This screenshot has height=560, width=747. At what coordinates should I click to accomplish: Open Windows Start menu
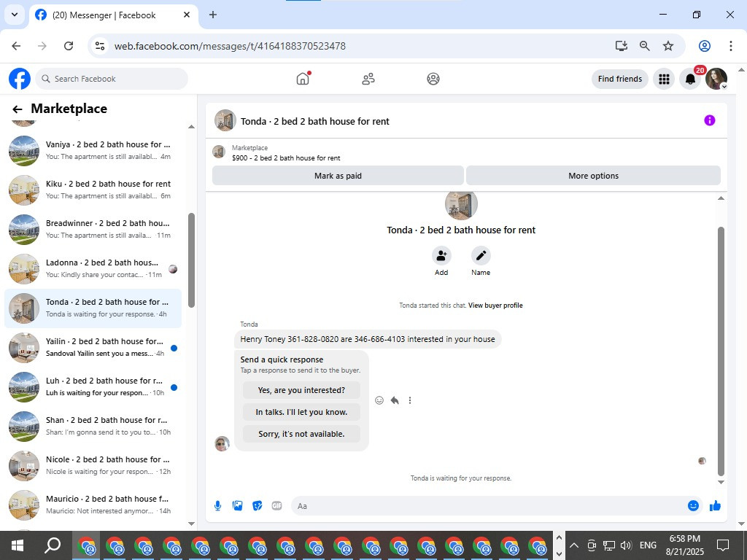(x=18, y=545)
